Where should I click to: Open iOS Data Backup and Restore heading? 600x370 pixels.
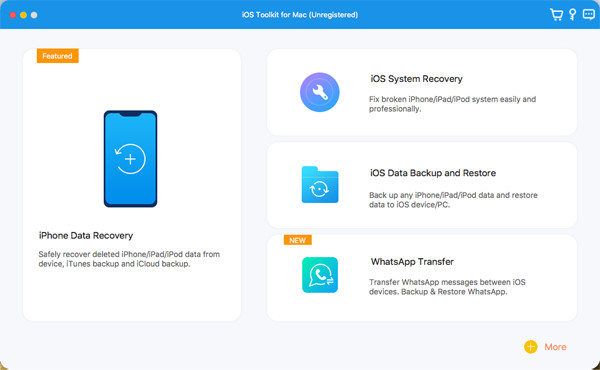pos(433,173)
